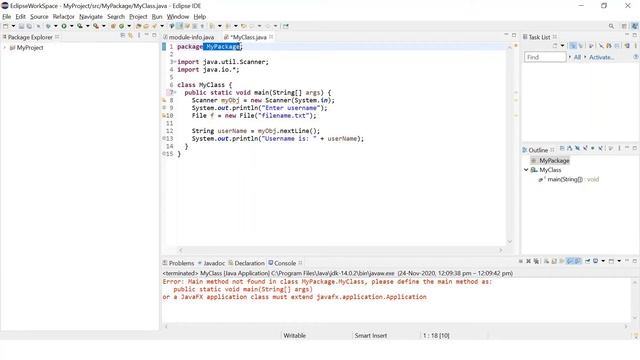This screenshot has width=640, height=360.
Task: Toggle Hide Non-Public Members in Outline
Action: [x=593, y=149]
